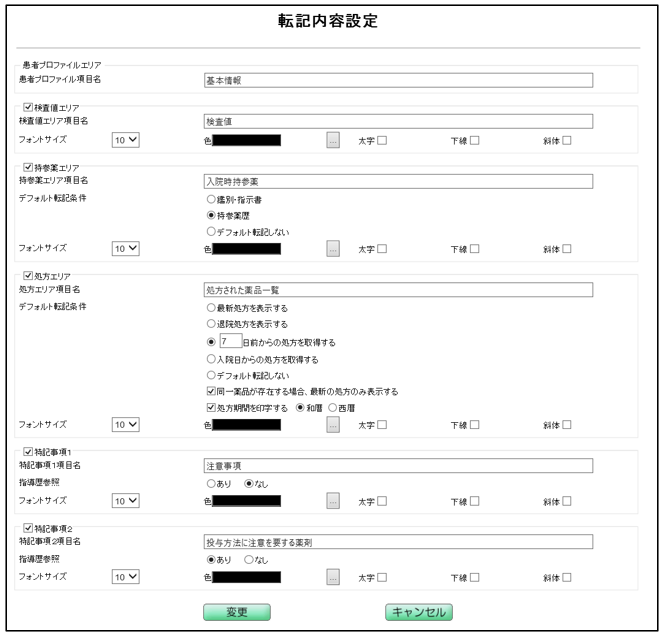Enable 太字 for 持参薬エリア

[381, 247]
